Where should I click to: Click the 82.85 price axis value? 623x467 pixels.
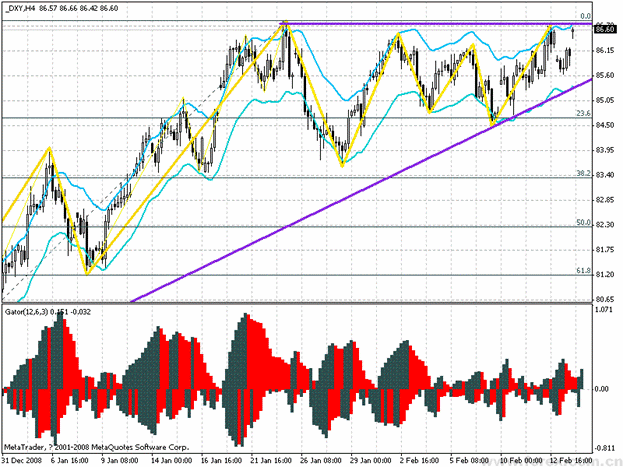click(605, 200)
